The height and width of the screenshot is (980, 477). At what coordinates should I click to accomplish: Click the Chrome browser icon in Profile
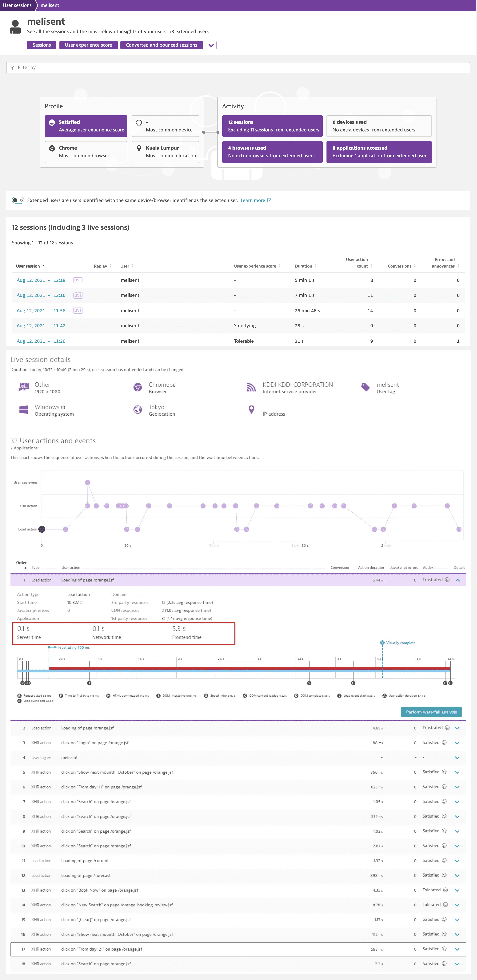click(52, 148)
